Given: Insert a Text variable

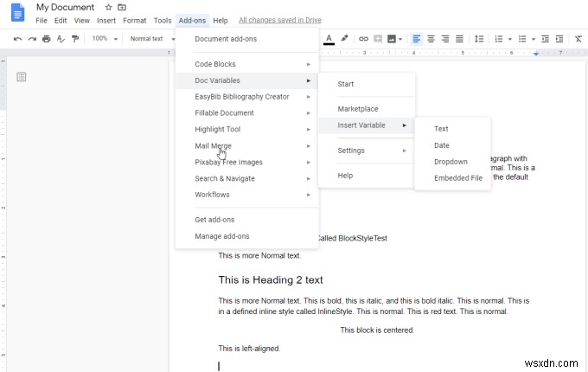Looking at the screenshot, I should click(452, 129).
